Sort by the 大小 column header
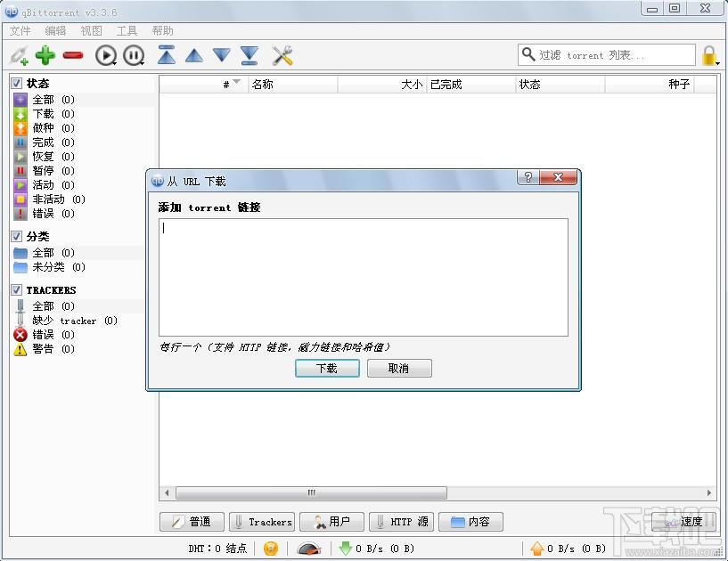This screenshot has height=561, width=728. point(381,84)
